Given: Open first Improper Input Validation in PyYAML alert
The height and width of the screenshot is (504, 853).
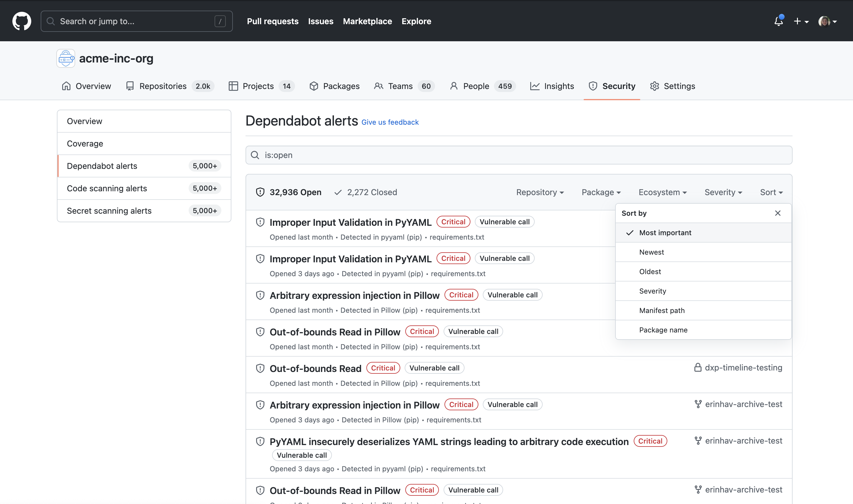Looking at the screenshot, I should point(350,223).
